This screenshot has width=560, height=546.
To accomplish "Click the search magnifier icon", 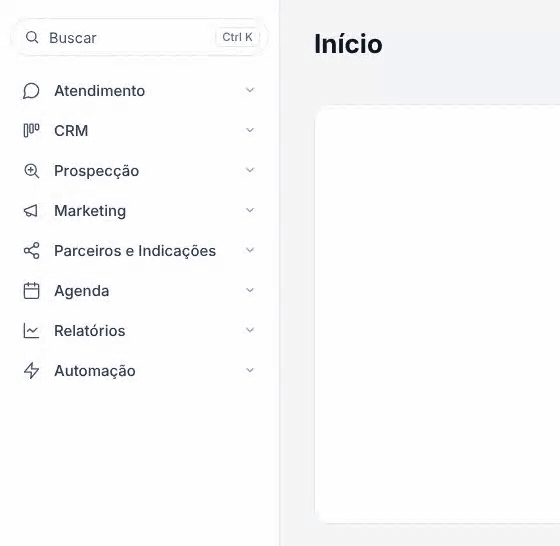I will pos(32,37).
